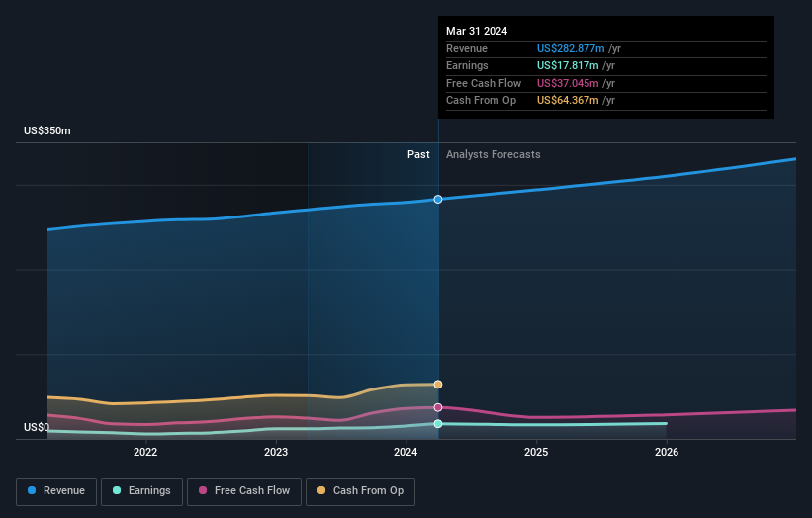Screen dimensions: 812x518
Task: Select the 2026 x-axis label
Action: [x=667, y=452]
